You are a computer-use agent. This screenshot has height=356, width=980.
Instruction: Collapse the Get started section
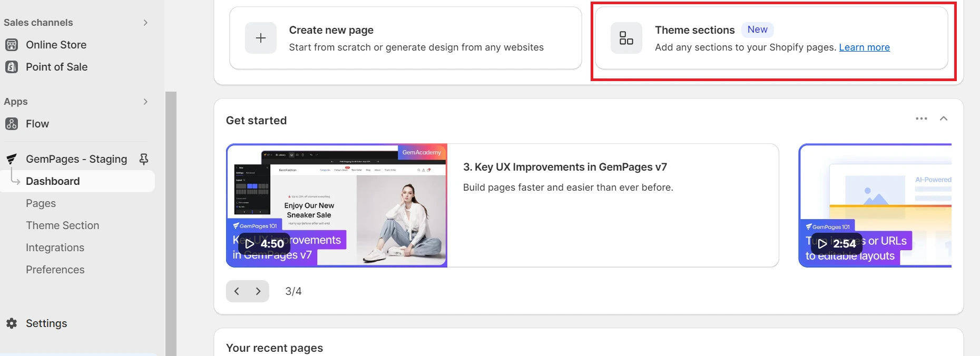944,118
